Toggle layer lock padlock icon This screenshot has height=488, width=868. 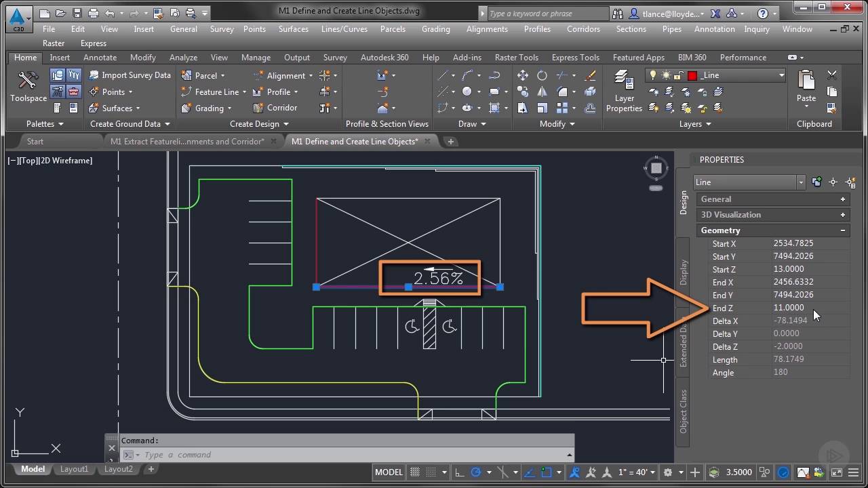click(679, 75)
